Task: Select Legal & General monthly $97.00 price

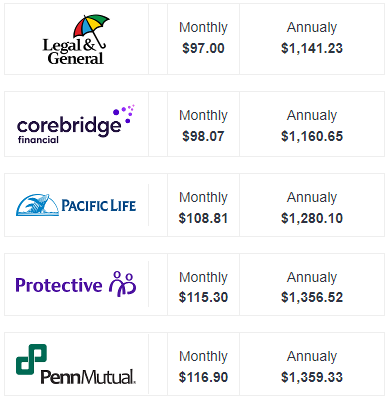Action: [203, 48]
